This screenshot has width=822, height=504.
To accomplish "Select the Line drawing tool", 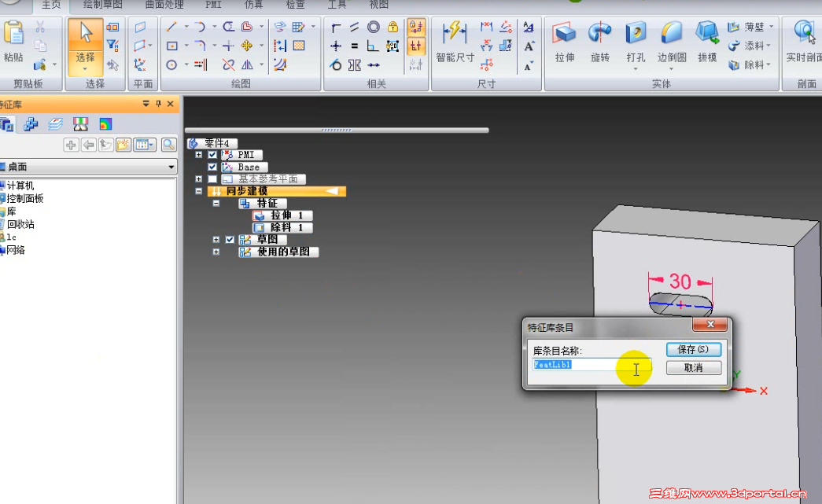I will click(171, 27).
